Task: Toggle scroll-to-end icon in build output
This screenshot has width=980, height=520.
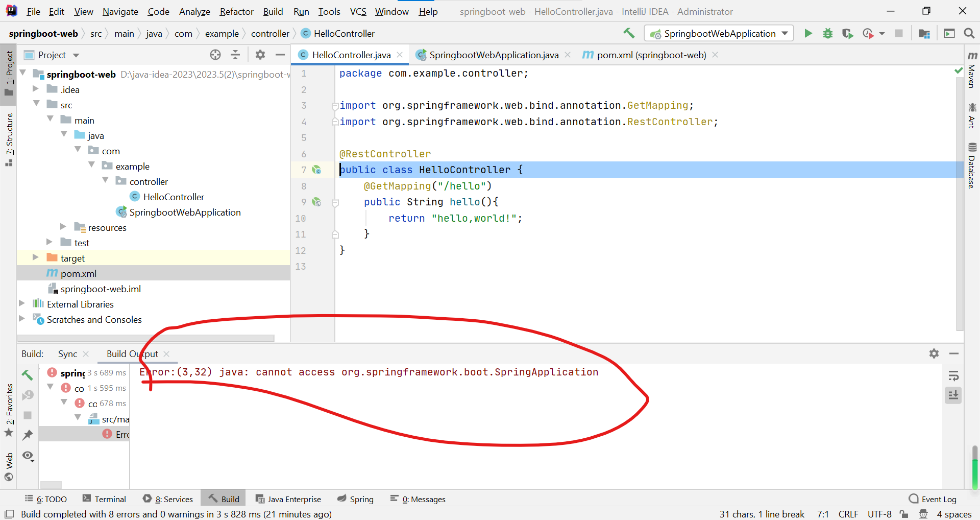Action: [x=953, y=395]
